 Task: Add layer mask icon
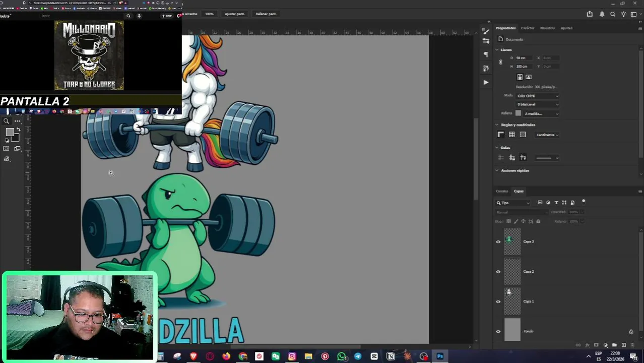point(596,345)
